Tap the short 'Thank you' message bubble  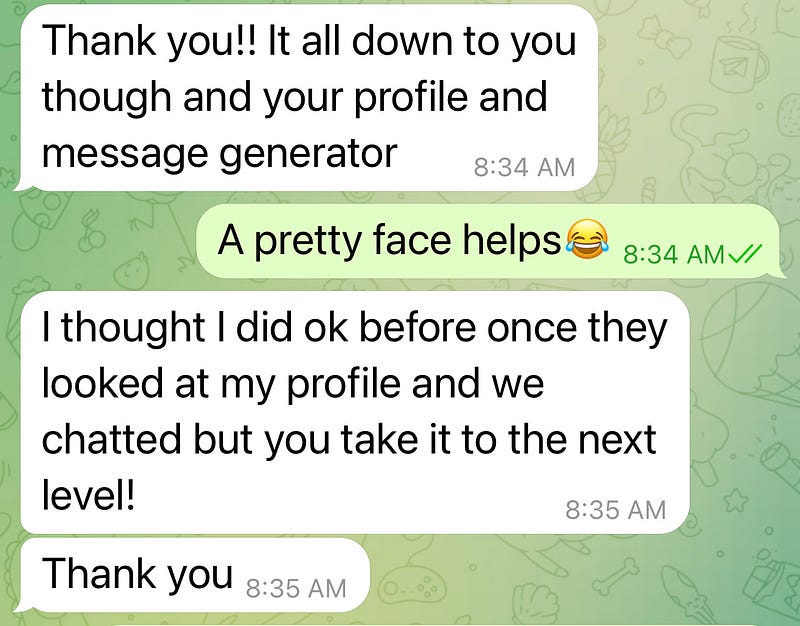(x=191, y=575)
